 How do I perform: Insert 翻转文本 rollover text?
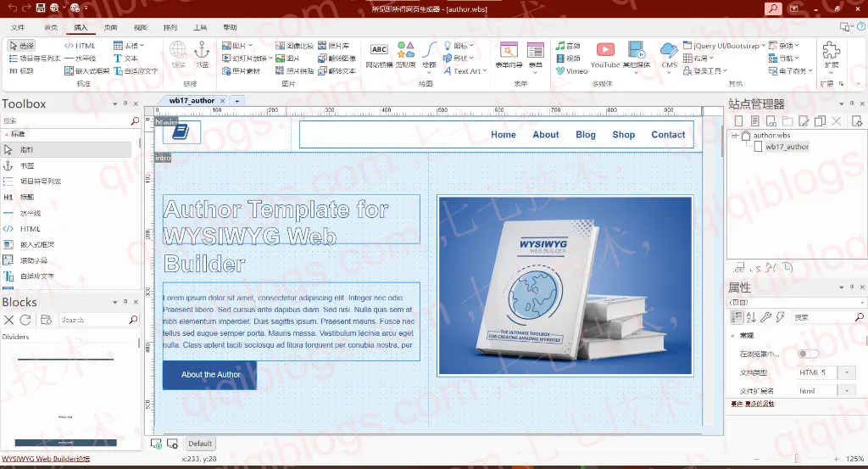pos(337,71)
